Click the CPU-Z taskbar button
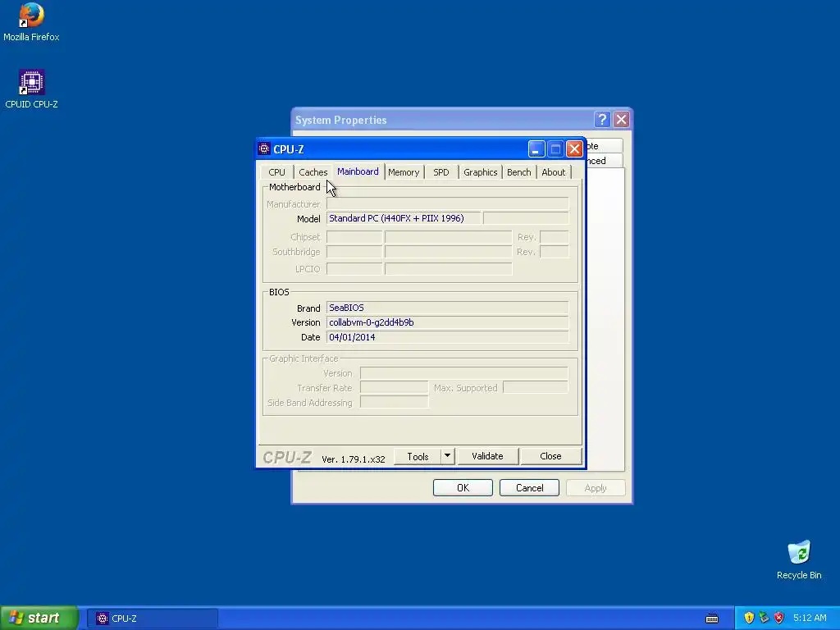840x630 pixels. click(153, 619)
